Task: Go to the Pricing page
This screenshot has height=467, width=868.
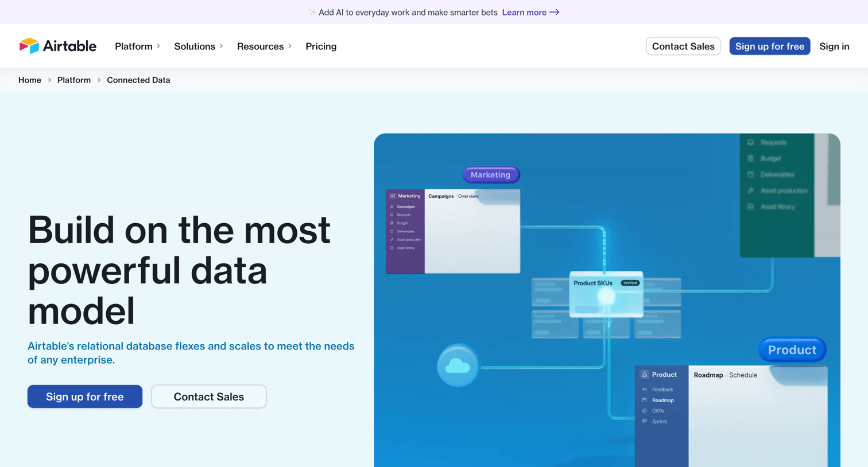Action: point(321,46)
